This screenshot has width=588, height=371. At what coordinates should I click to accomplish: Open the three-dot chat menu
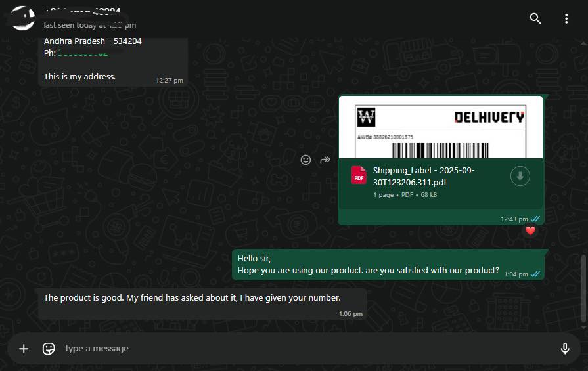(566, 18)
